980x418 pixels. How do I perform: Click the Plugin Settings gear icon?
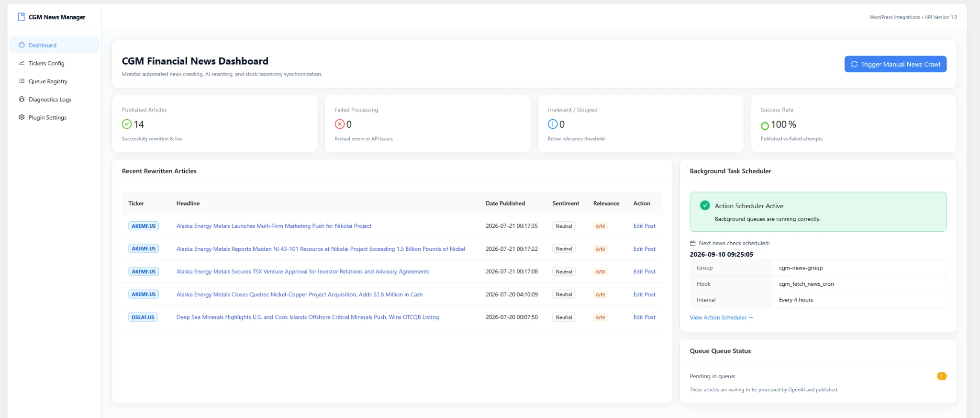point(22,117)
